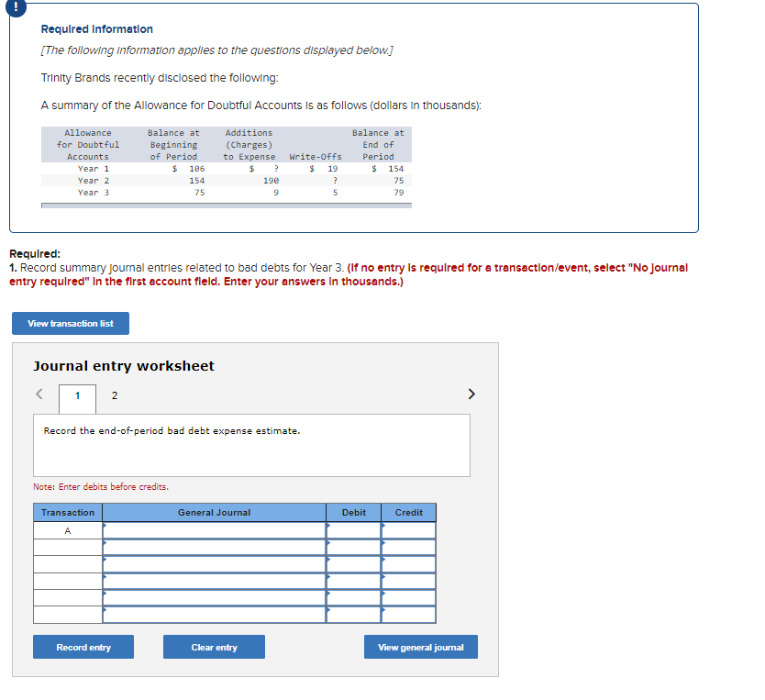Click 'Required Information' heading
Screen dimensions: 765x700
point(97,29)
